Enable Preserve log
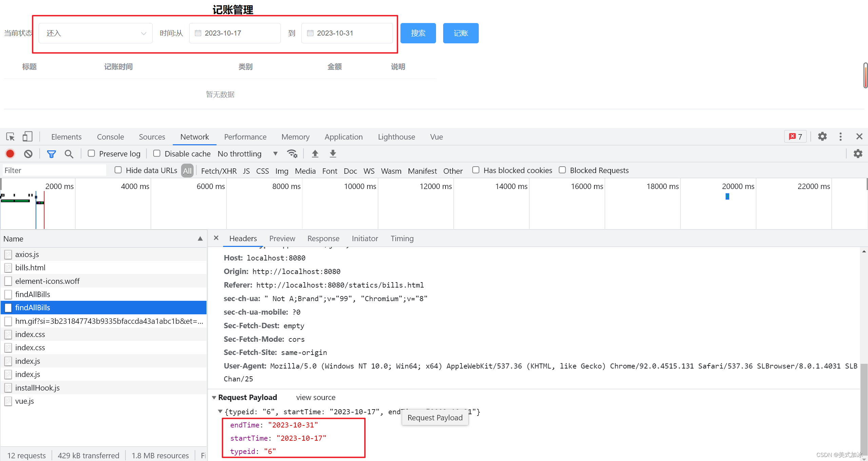The image size is (868, 461). click(91, 153)
